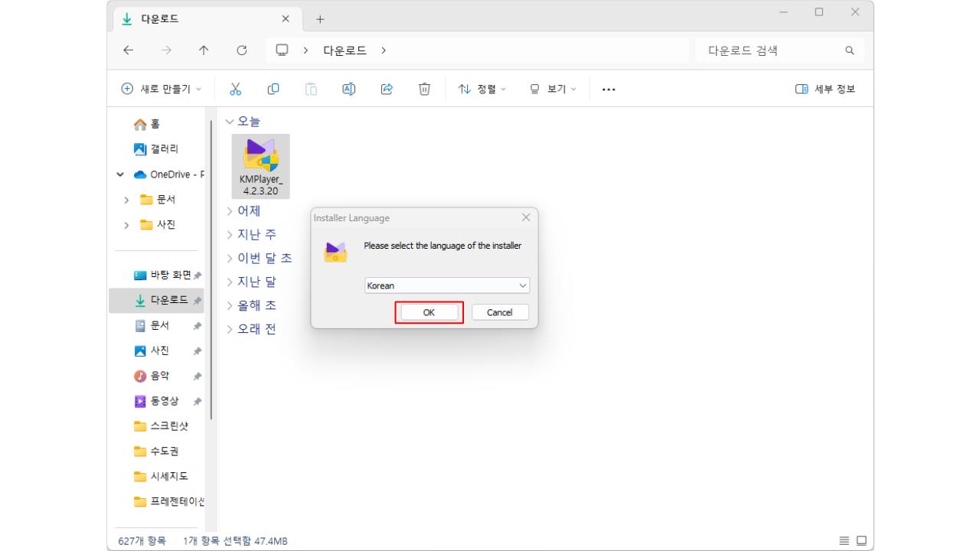980x551 pixels.
Task: Click the Refresh icon in the address bar
Action: [x=242, y=50]
